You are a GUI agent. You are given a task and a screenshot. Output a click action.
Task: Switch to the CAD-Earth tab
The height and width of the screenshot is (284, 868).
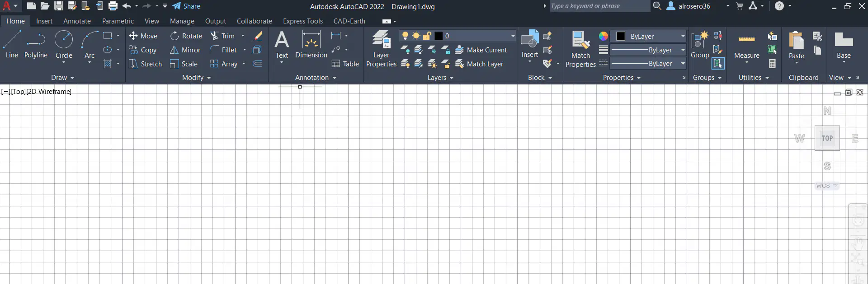tap(349, 21)
